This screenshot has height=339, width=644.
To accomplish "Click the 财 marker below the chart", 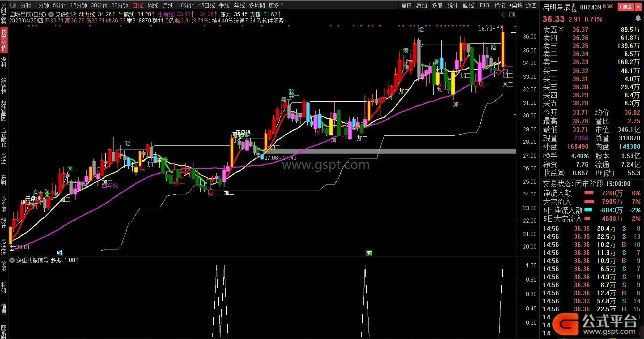I will [59, 253].
